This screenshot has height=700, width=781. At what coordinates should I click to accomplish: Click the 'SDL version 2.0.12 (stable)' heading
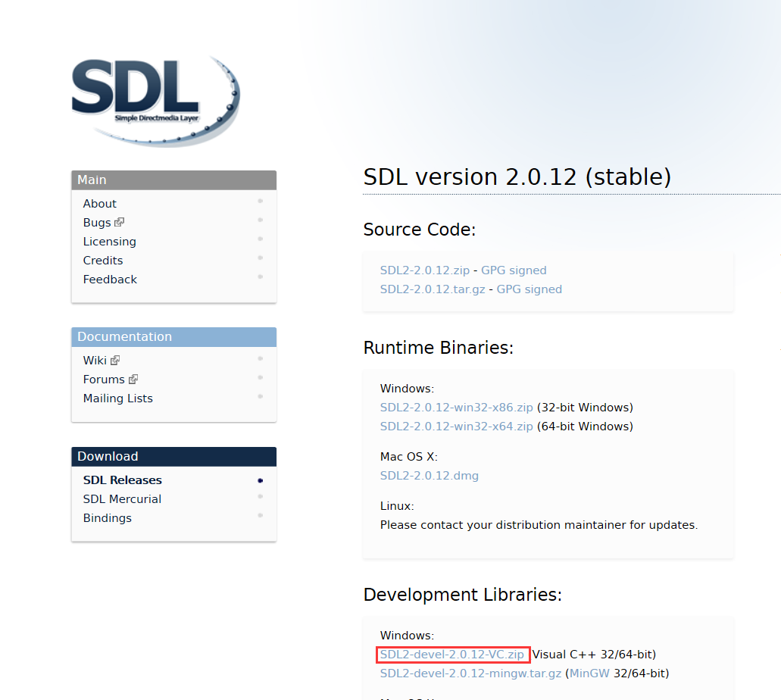pos(517,177)
